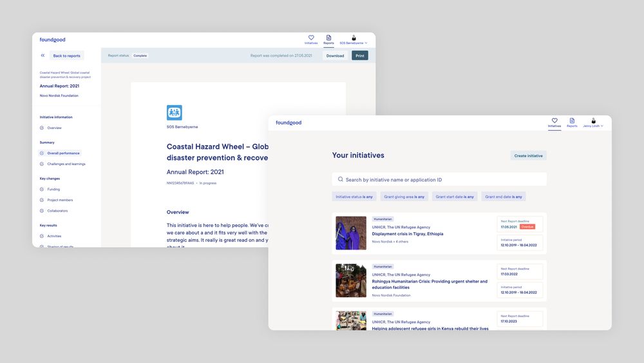
Task: Click the check icon beside Overview
Action: [x=42, y=128]
